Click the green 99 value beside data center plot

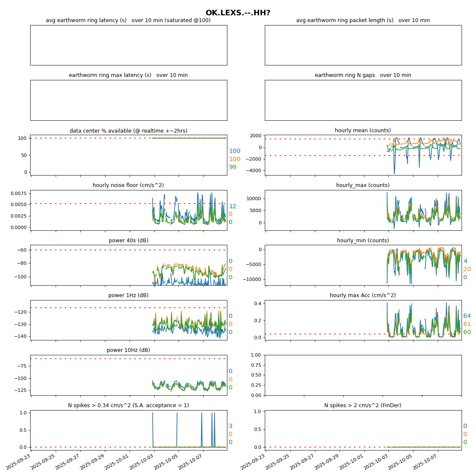pyautogui.click(x=232, y=167)
